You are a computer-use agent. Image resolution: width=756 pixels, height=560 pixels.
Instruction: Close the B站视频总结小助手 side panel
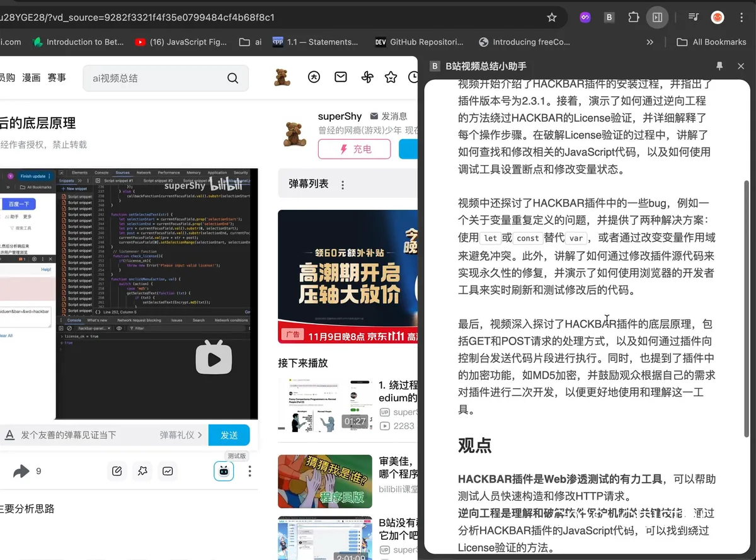[741, 66]
